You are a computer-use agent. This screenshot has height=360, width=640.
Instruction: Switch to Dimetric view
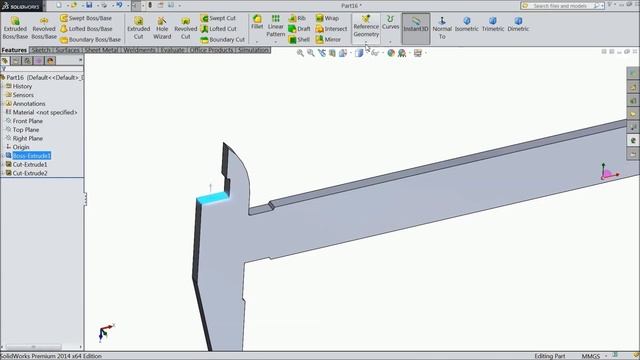[x=518, y=24]
